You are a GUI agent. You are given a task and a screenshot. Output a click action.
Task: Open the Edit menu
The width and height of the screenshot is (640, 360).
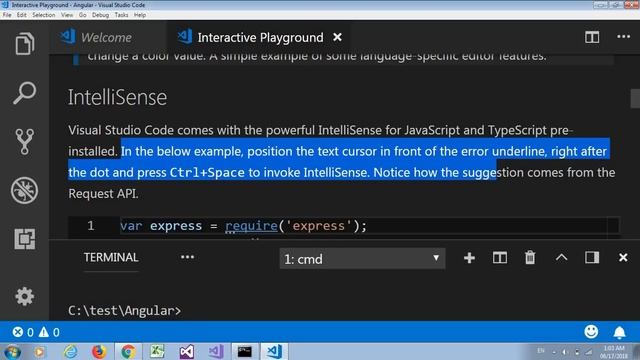point(22,15)
